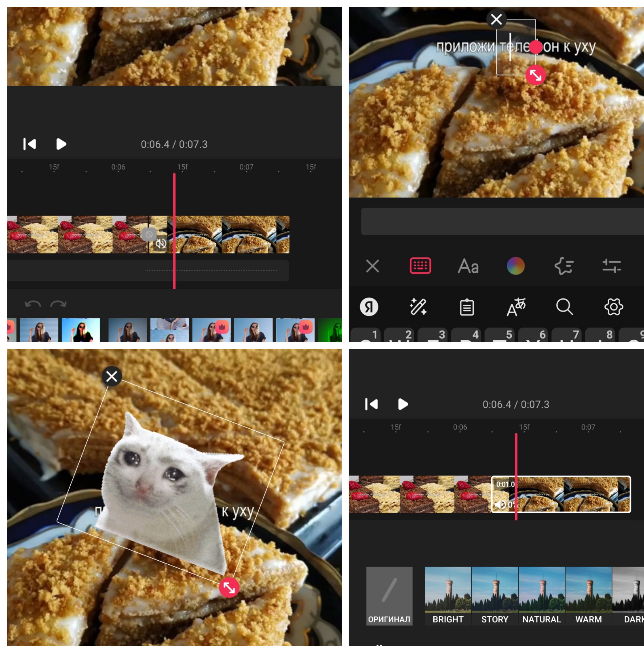Open the transition icon between the two clips

tap(149, 234)
